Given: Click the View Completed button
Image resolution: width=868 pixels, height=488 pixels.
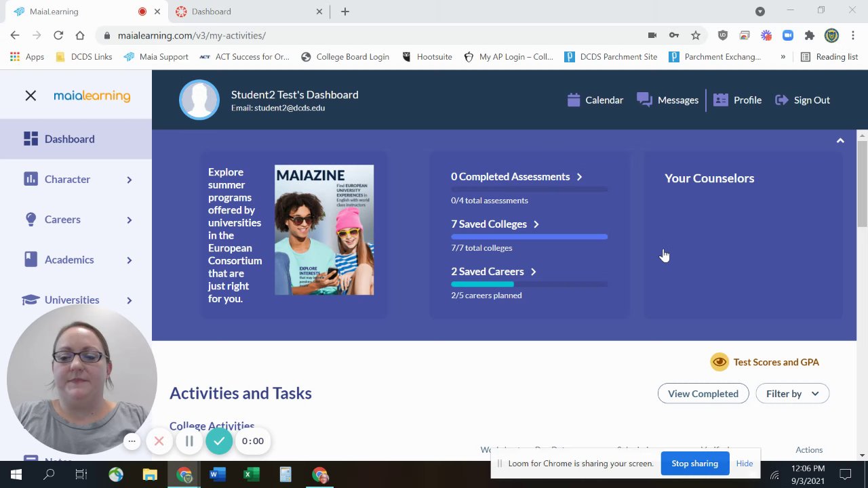Looking at the screenshot, I should pos(703,394).
